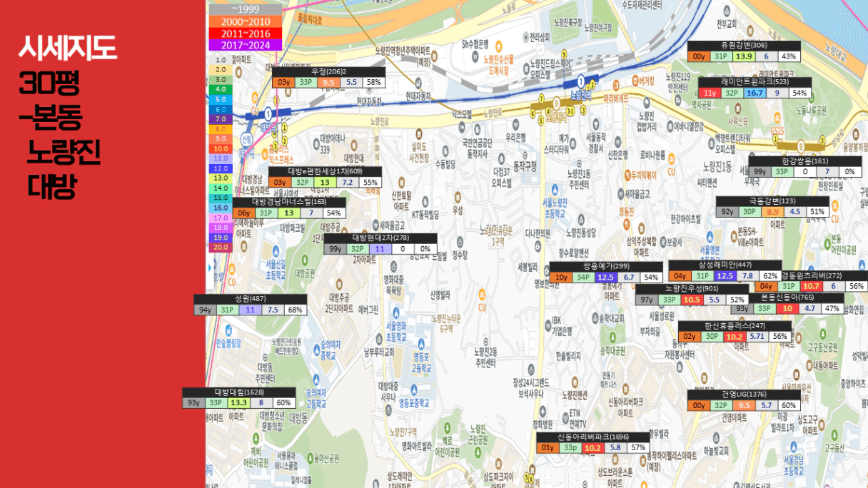Click the 대방경남아너스빌(163) label title
The height and width of the screenshot is (488, 868).
coord(289,202)
